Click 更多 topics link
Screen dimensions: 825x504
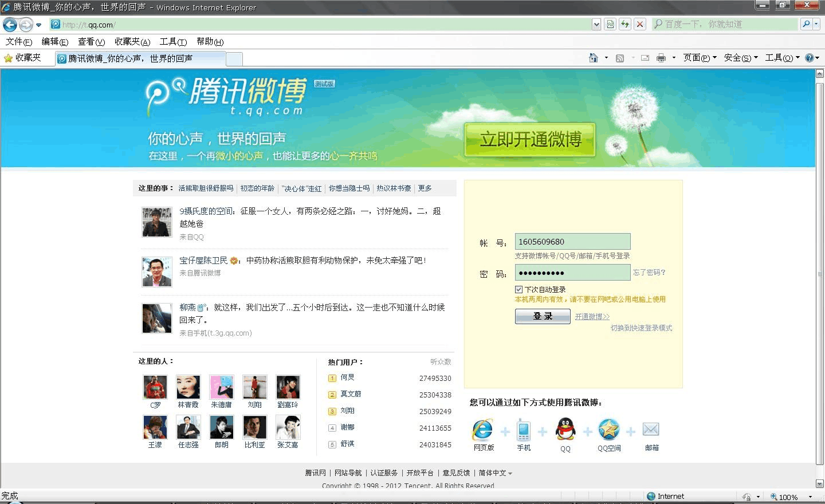(425, 188)
